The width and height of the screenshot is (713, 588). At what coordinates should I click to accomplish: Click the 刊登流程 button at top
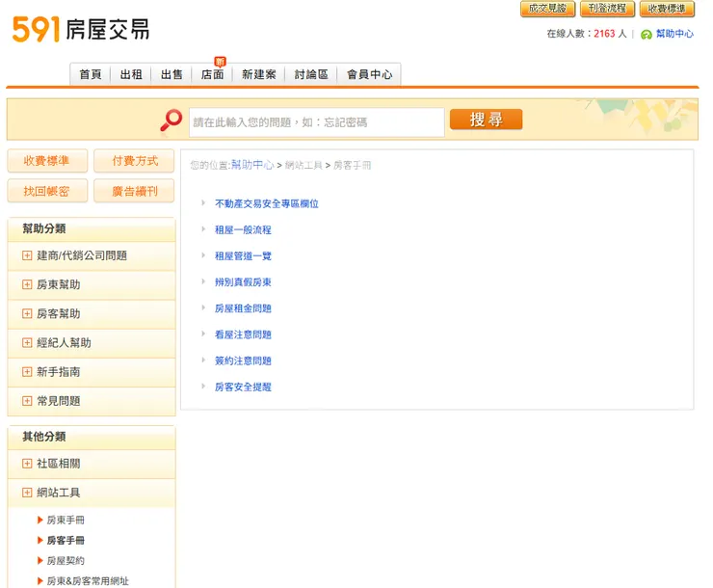point(607,9)
